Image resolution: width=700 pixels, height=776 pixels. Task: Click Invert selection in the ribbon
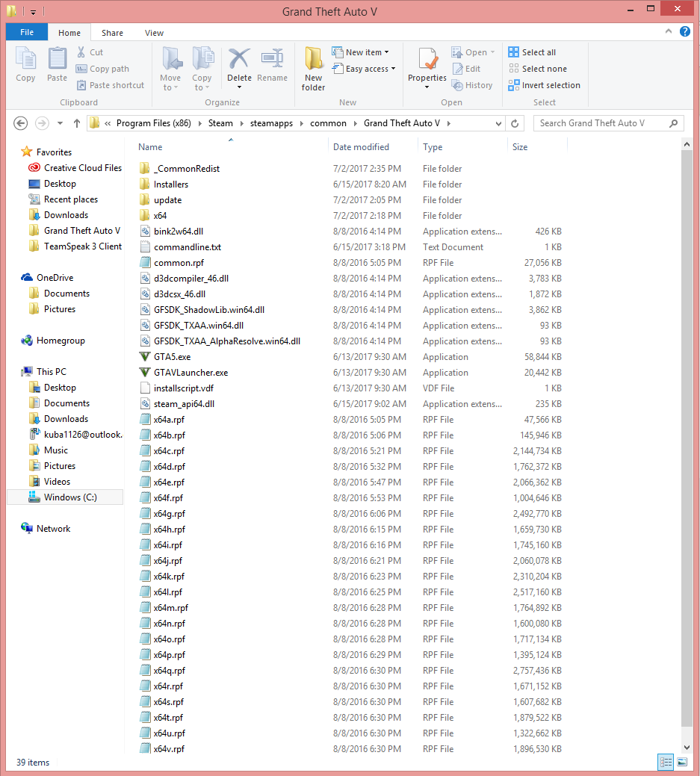[x=544, y=85]
